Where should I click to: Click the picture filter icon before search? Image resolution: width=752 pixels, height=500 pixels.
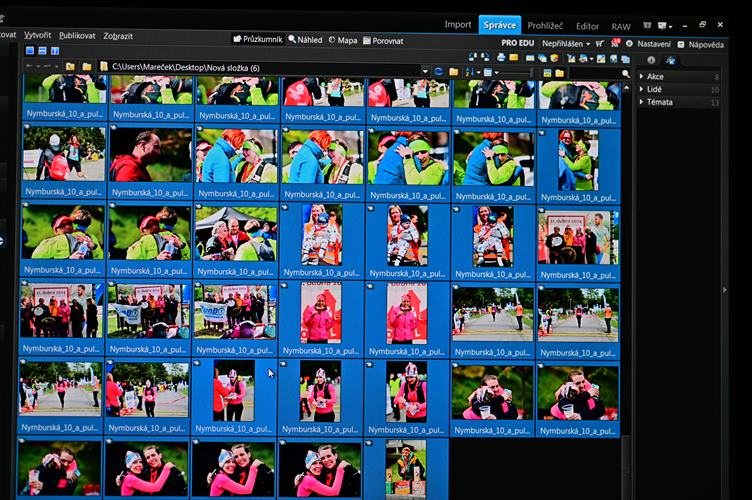(547, 73)
